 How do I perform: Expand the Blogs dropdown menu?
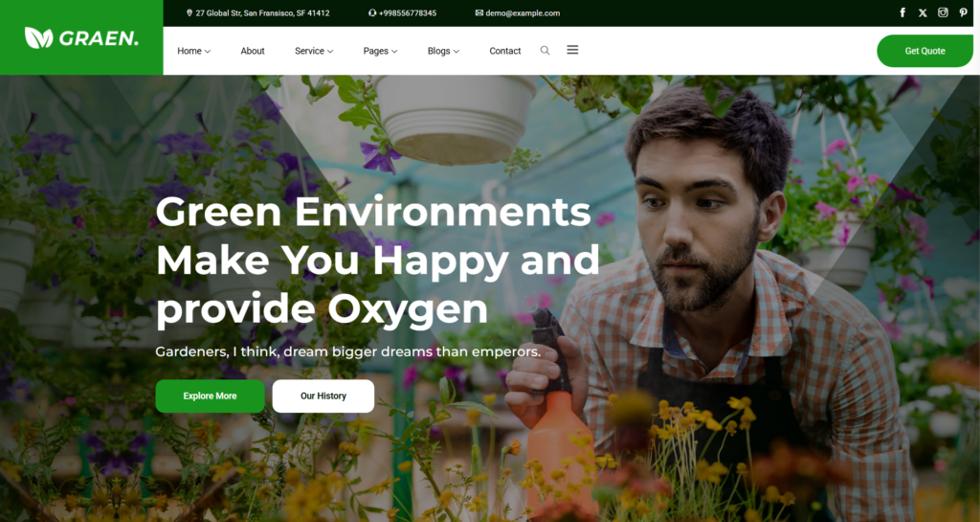click(443, 52)
